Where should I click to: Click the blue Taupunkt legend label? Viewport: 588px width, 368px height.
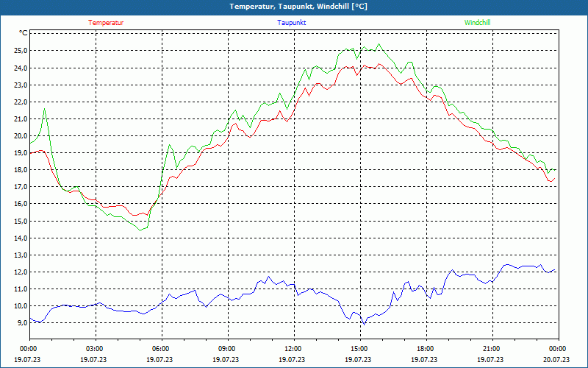coord(291,23)
